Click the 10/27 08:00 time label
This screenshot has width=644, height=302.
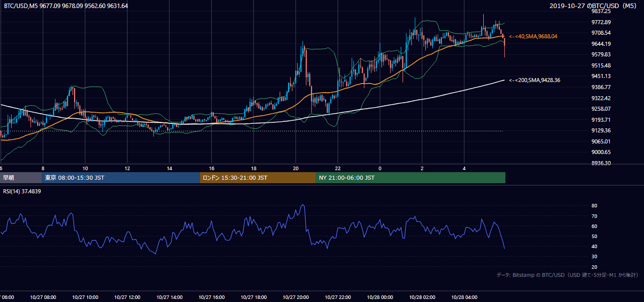(43, 297)
